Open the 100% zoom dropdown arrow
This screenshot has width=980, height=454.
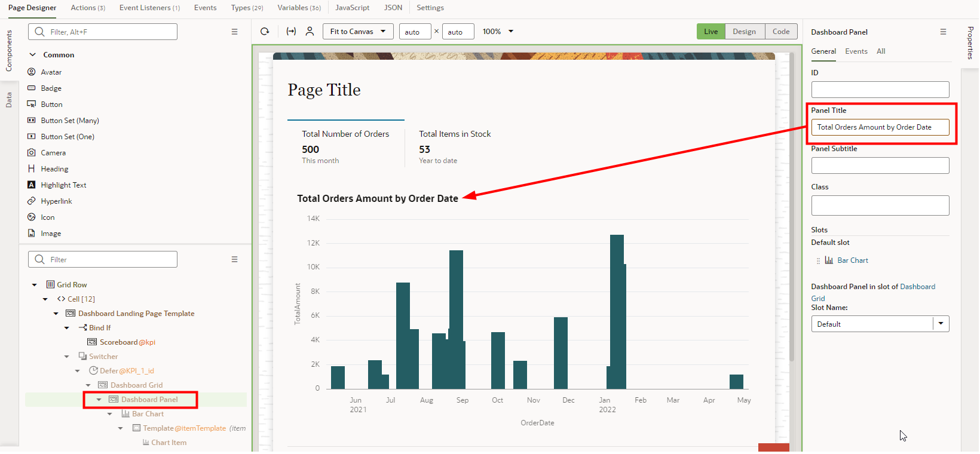511,32
